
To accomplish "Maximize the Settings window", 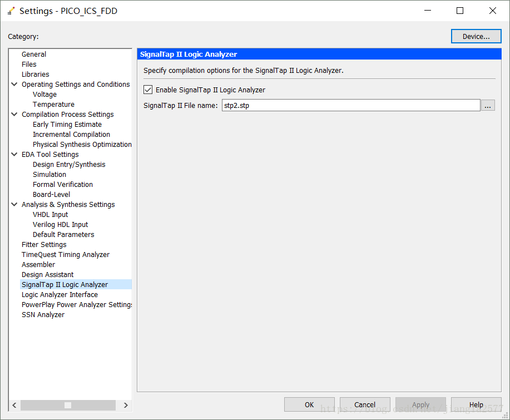I will 460,11.
